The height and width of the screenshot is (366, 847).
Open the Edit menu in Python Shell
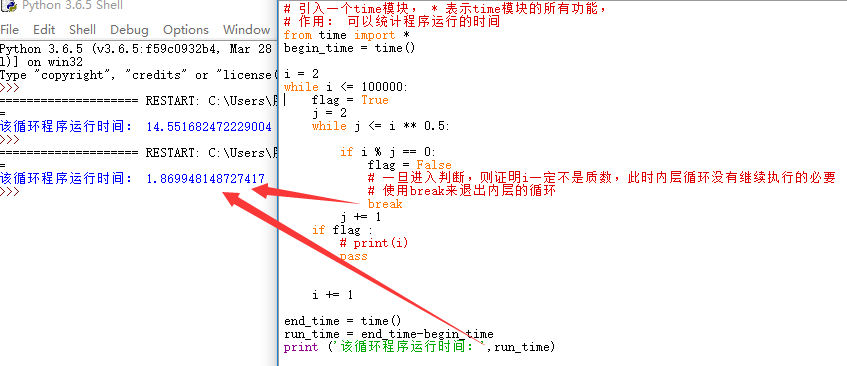44,30
